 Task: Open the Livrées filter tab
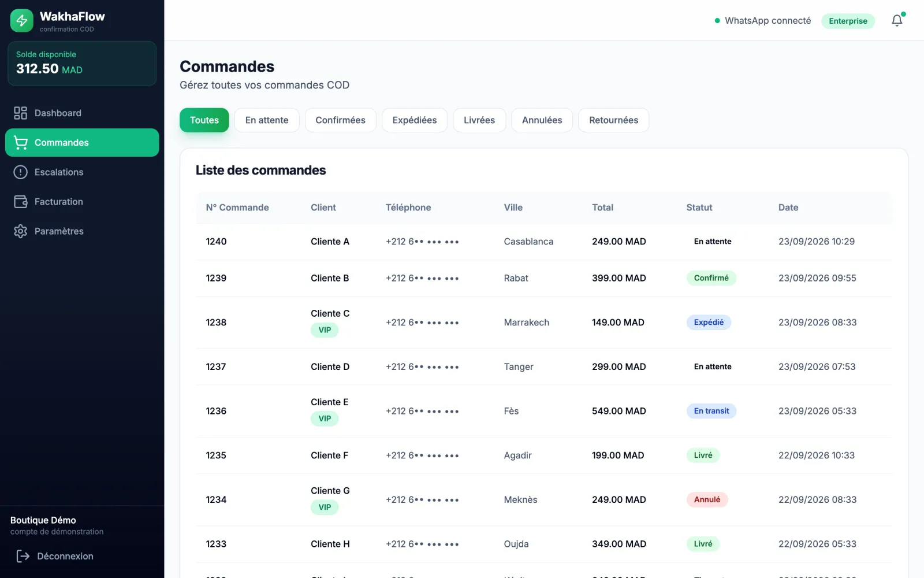479,120
